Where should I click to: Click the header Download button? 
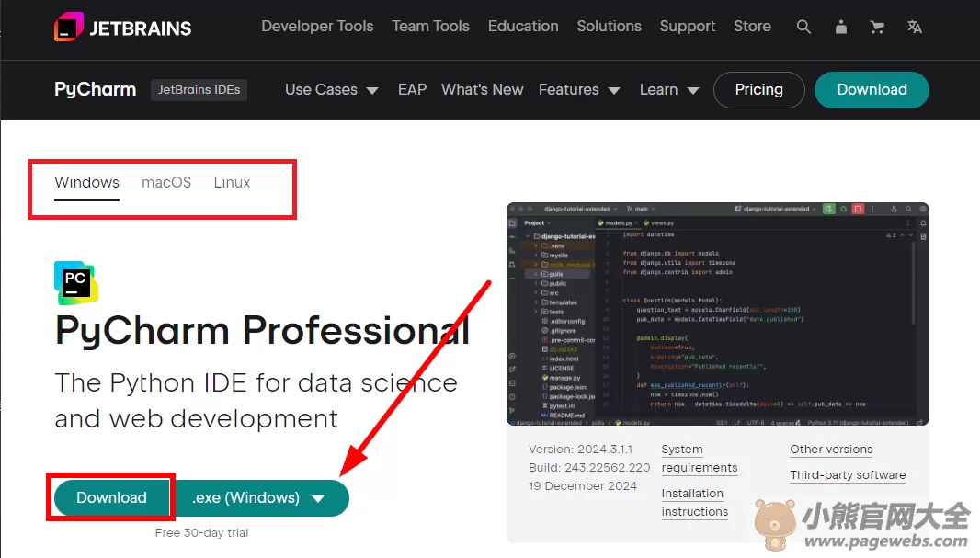872,89
